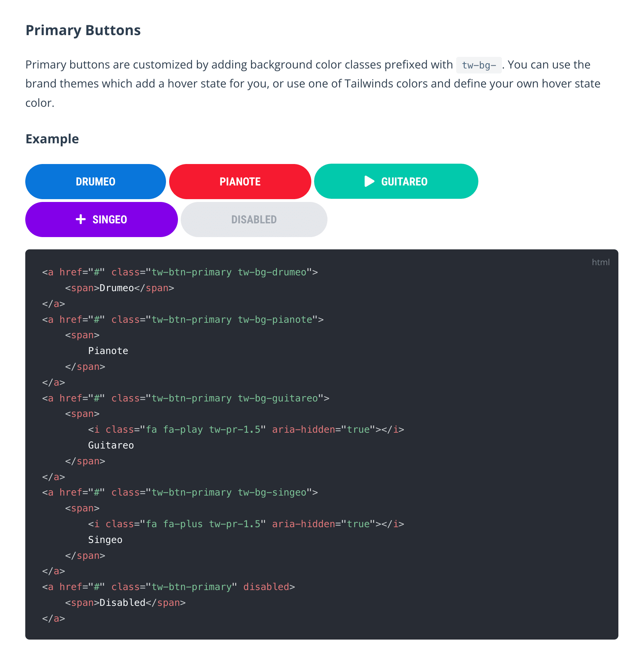The image size is (644, 648).
Task: Click the tw-bg-guitareo class in the code
Action: coord(278,398)
